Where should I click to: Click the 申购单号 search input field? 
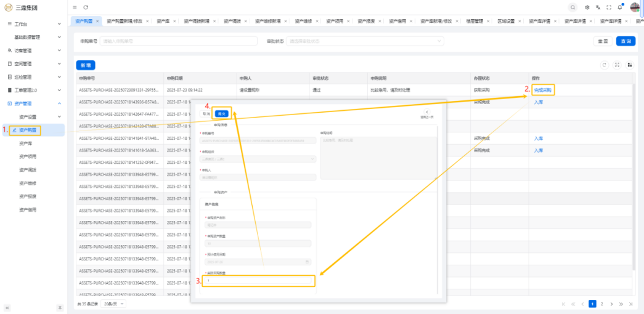[177, 41]
